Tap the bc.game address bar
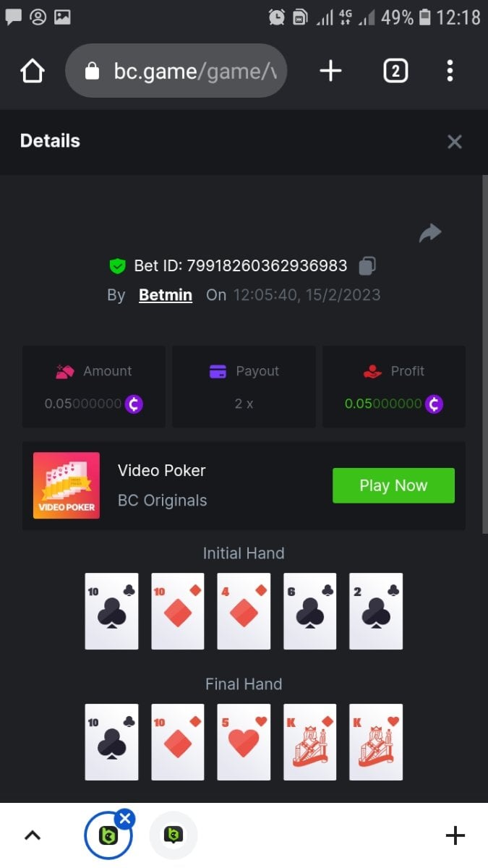This screenshot has width=488, height=868. tap(176, 71)
